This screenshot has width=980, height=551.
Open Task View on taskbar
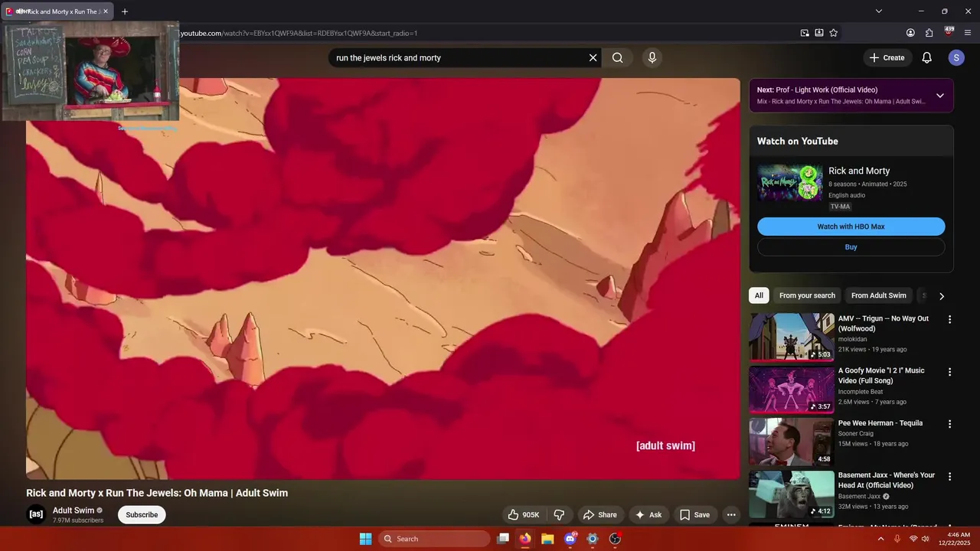click(x=503, y=539)
